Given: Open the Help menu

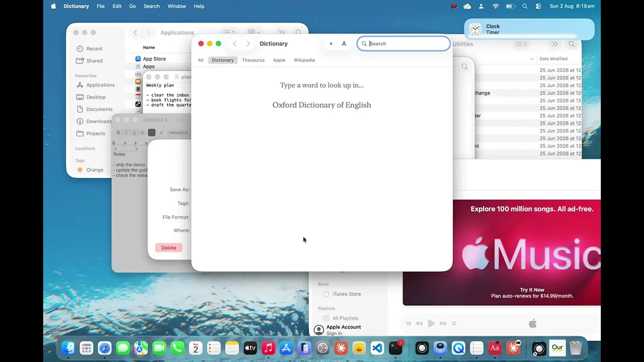Looking at the screenshot, I should [199, 6].
